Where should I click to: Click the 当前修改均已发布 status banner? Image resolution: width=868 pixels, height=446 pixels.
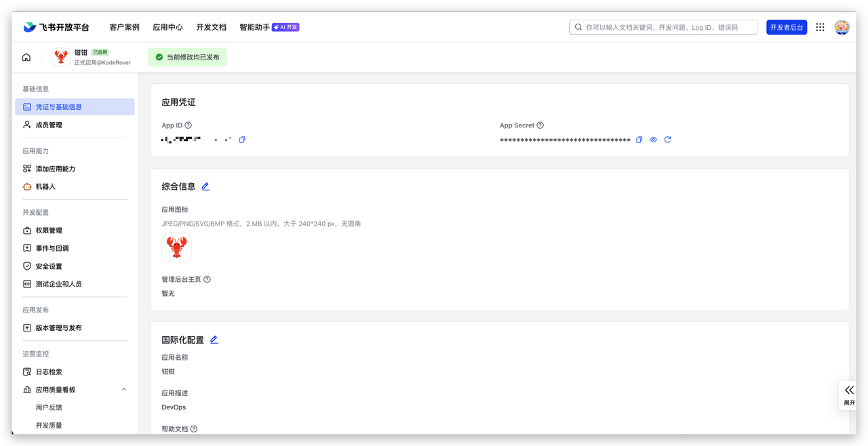pyautogui.click(x=187, y=58)
